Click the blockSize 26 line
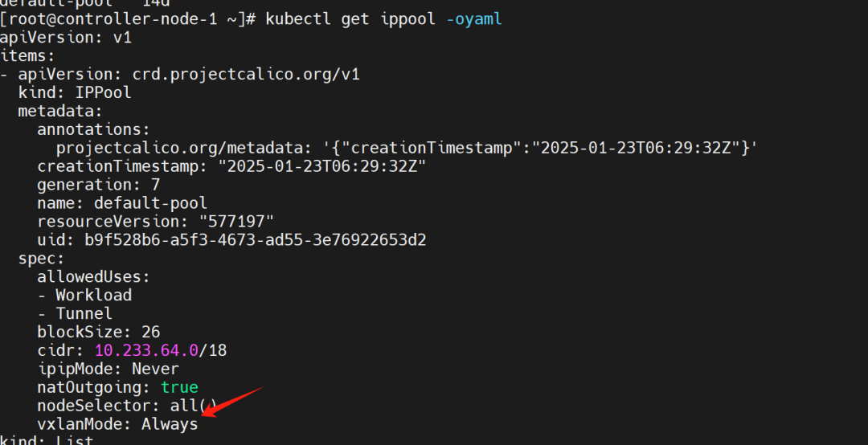 click(x=99, y=332)
